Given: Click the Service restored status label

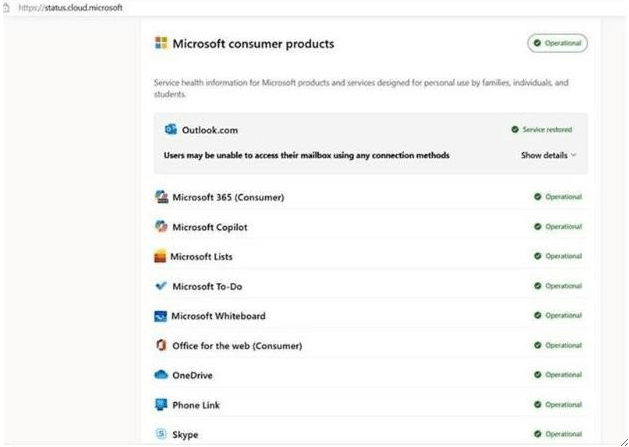Looking at the screenshot, I should pos(547,130).
